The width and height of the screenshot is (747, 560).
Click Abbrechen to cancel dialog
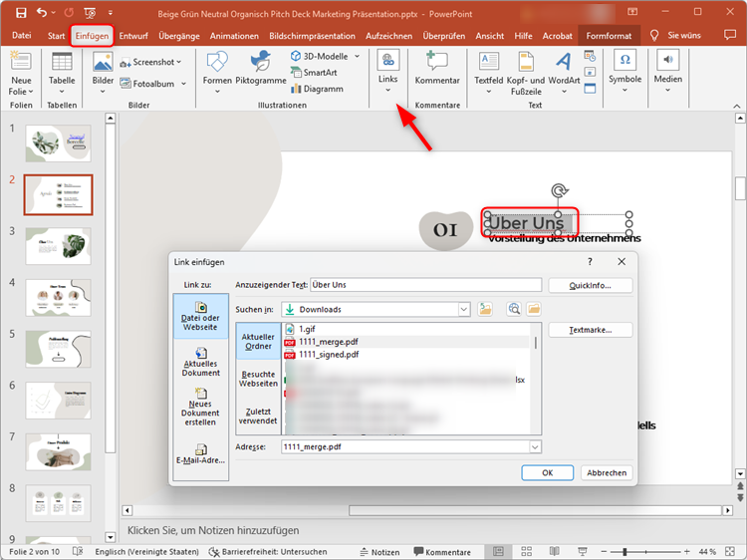click(607, 472)
